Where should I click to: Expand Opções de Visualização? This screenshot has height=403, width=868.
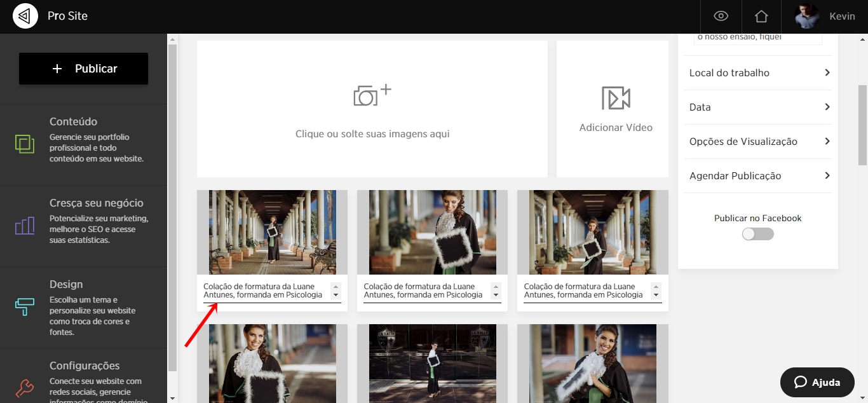[757, 142]
